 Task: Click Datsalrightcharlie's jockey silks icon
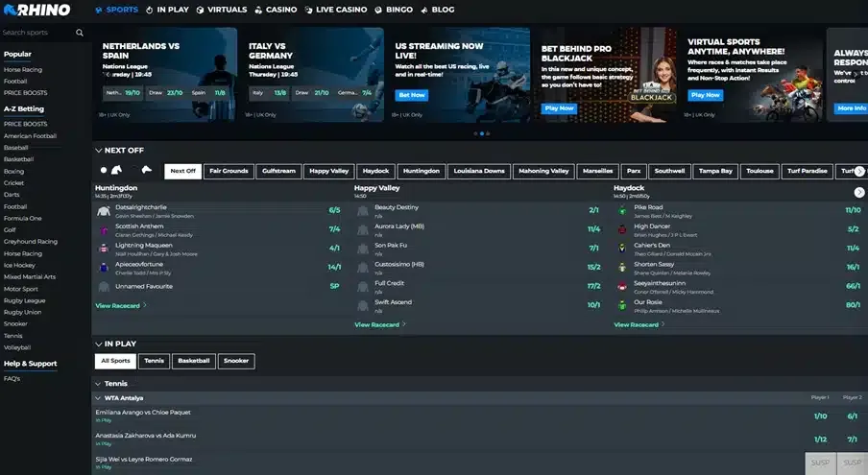(104, 211)
